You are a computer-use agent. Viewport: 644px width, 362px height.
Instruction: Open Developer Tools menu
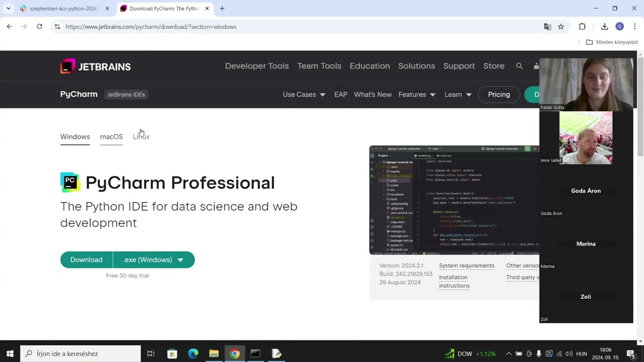257,66
